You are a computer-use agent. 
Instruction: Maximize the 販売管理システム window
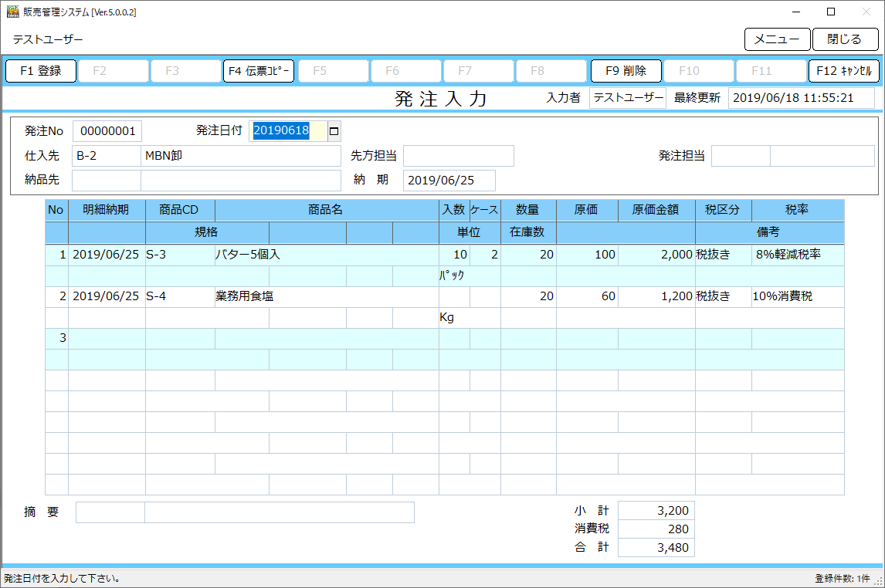[x=831, y=12]
